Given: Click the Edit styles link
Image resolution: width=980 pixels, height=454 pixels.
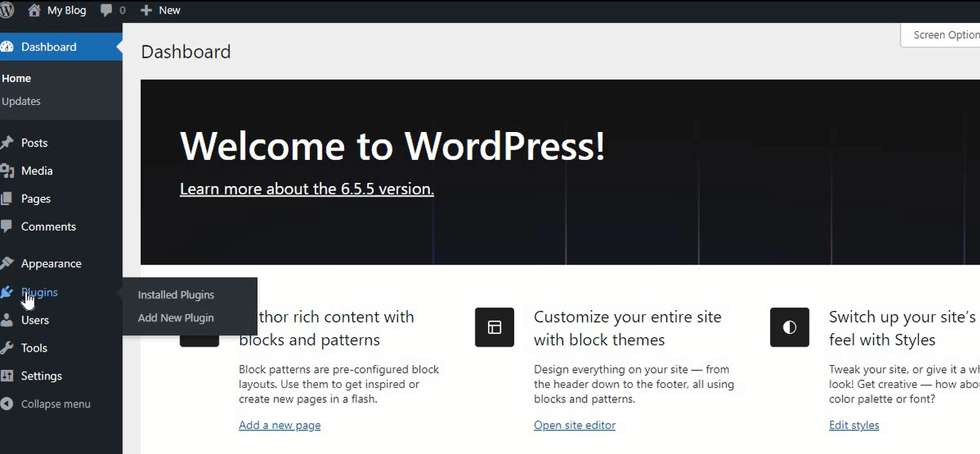Looking at the screenshot, I should [x=854, y=425].
